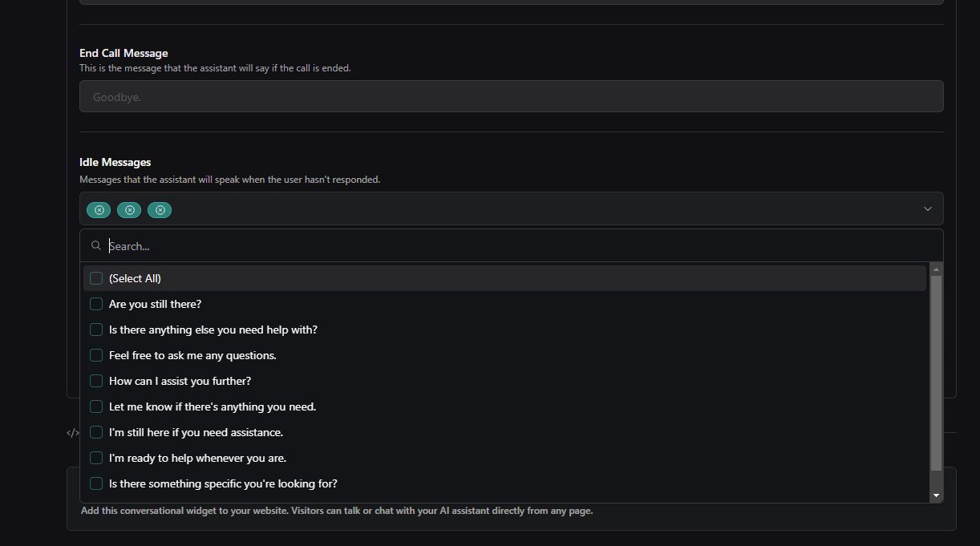Focus the Search field in the dropdown
Image resolution: width=980 pixels, height=546 pixels.
[521, 246]
